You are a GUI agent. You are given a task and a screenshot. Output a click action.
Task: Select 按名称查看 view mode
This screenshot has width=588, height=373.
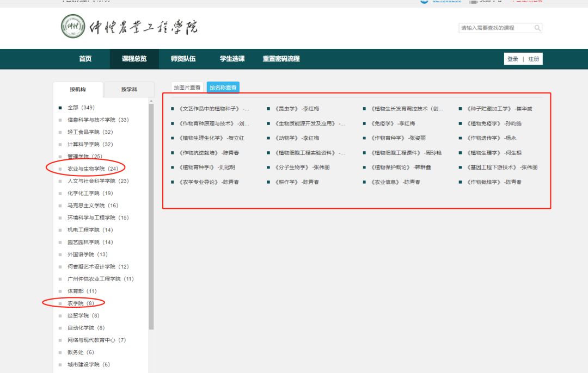tap(223, 87)
